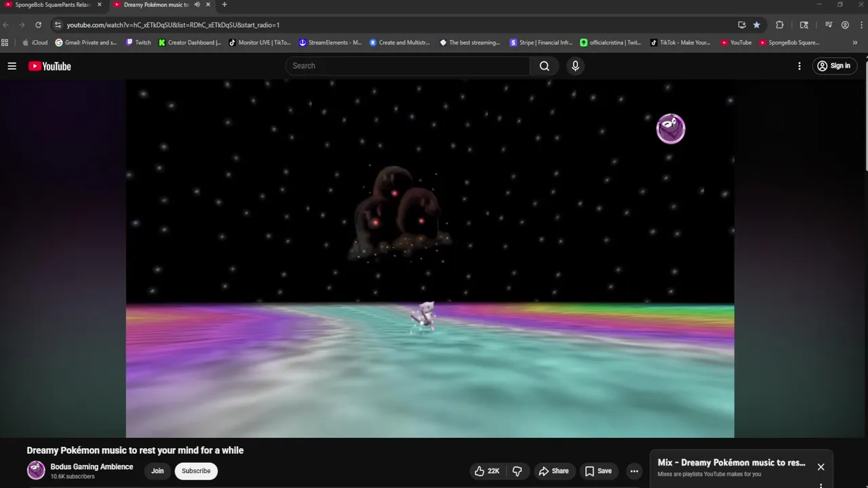
Task: Expand hidden bookmarks with double chevron
Action: pyautogui.click(x=855, y=43)
